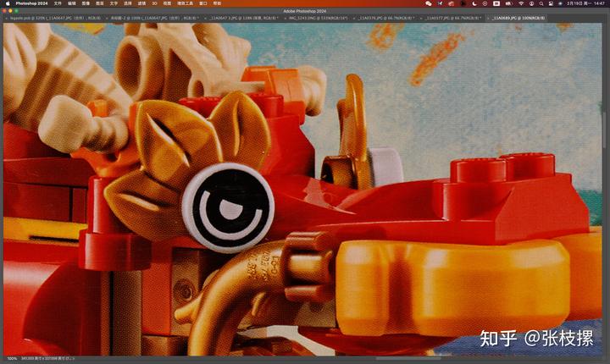610x364 pixels.
Task: Open the 编辑 (Edit) menu
Action: [71, 3]
